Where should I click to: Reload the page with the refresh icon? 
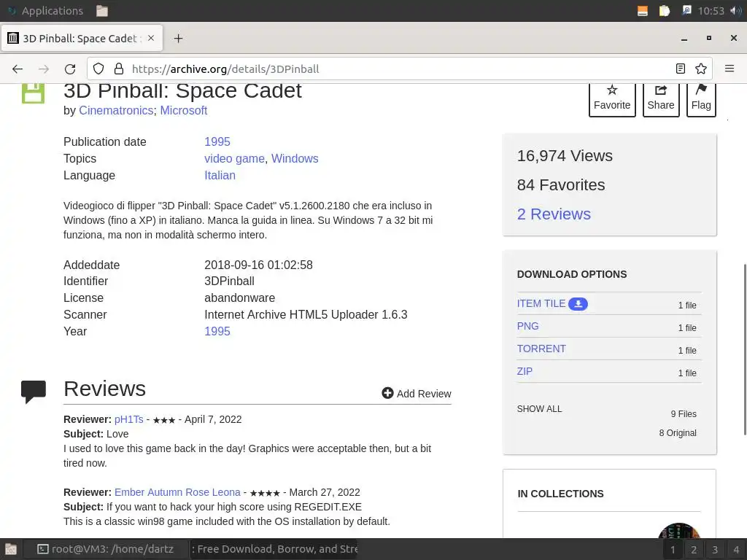70,69
